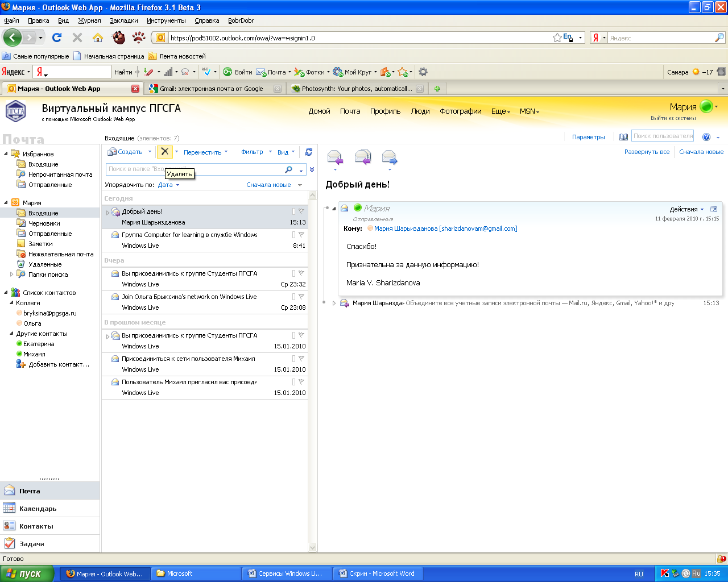Flag the 'Join Ольга Брыксина's network' message
The image size is (728, 582).
click(301, 297)
